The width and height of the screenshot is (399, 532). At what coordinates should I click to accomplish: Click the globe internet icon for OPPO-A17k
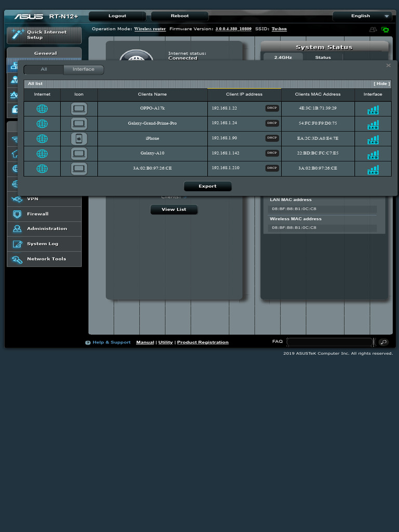tap(42, 109)
